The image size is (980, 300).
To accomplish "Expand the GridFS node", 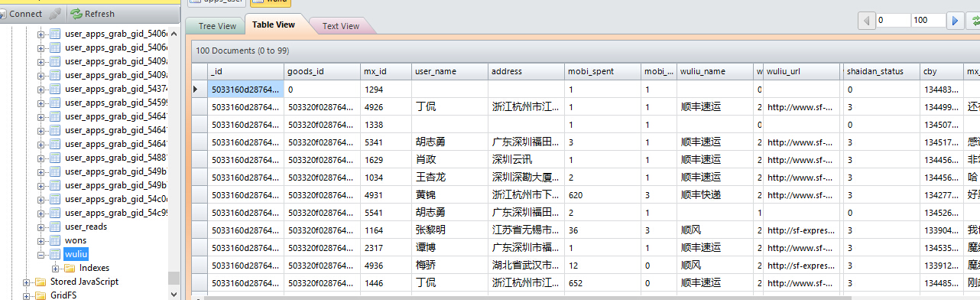I will (27, 295).
